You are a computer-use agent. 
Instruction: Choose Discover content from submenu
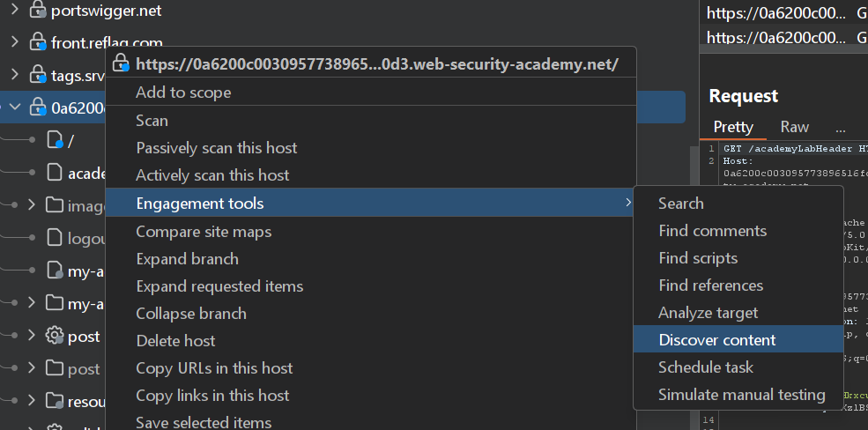coord(716,340)
